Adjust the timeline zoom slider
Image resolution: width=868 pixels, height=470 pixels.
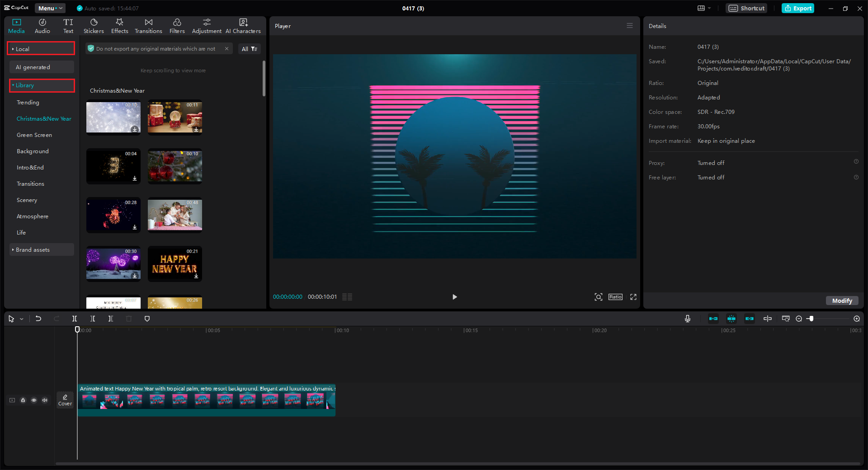811,319
